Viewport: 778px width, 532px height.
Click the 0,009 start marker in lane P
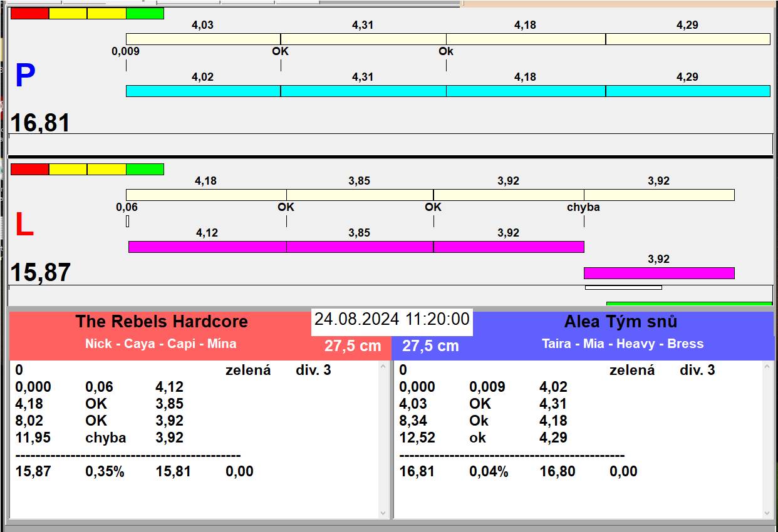pyautogui.click(x=126, y=51)
